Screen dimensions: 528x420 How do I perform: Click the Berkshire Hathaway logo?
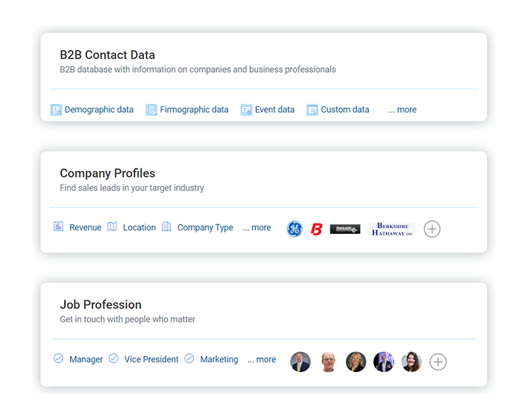[391, 229]
